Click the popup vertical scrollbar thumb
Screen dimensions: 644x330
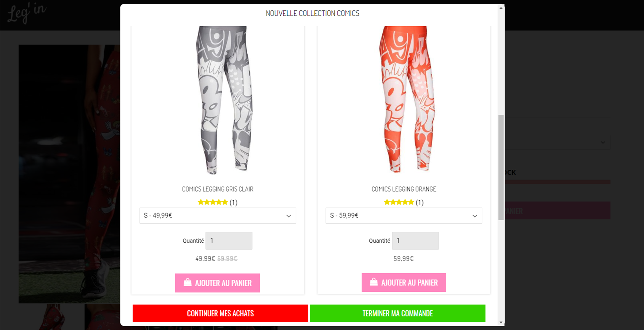click(x=501, y=168)
